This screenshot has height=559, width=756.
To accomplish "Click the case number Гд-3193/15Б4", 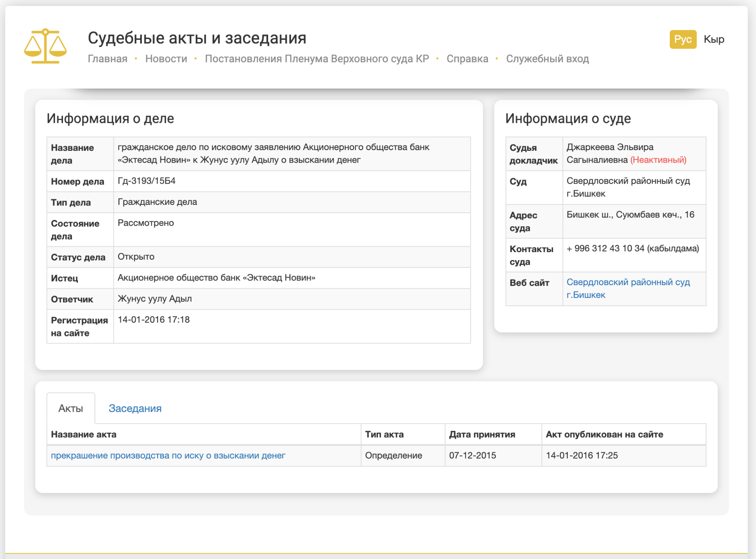I will [x=146, y=181].
